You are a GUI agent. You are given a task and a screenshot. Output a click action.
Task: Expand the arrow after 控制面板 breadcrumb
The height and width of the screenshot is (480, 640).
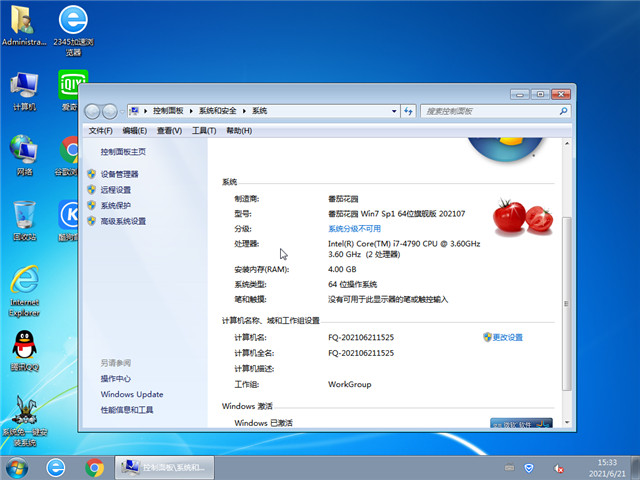coord(191,111)
